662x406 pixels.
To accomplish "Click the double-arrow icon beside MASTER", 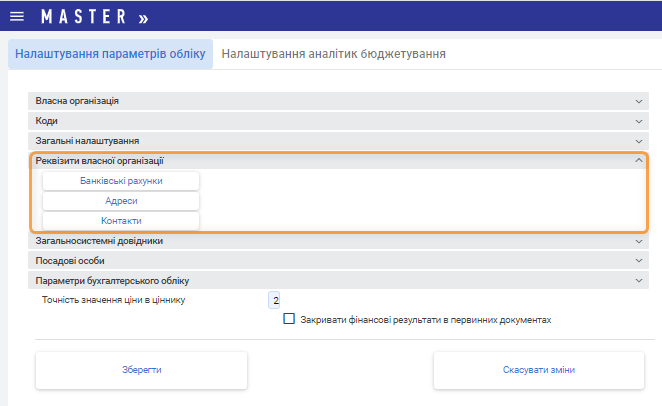I will pos(143,18).
